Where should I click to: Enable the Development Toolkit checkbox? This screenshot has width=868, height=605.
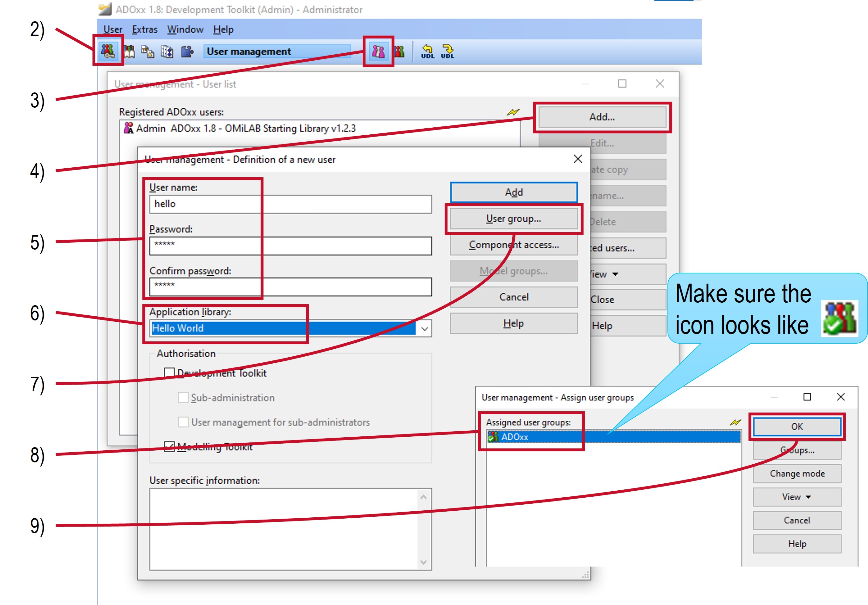pyautogui.click(x=169, y=373)
